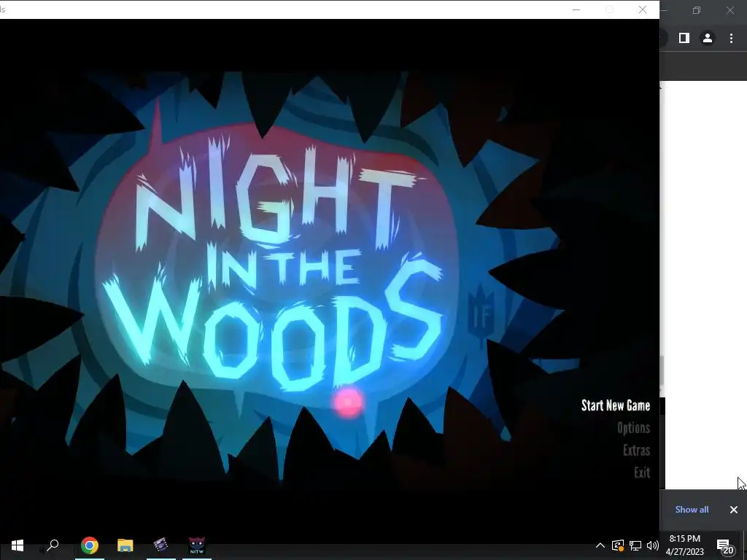Open Chrome three-dot menu

click(731, 38)
